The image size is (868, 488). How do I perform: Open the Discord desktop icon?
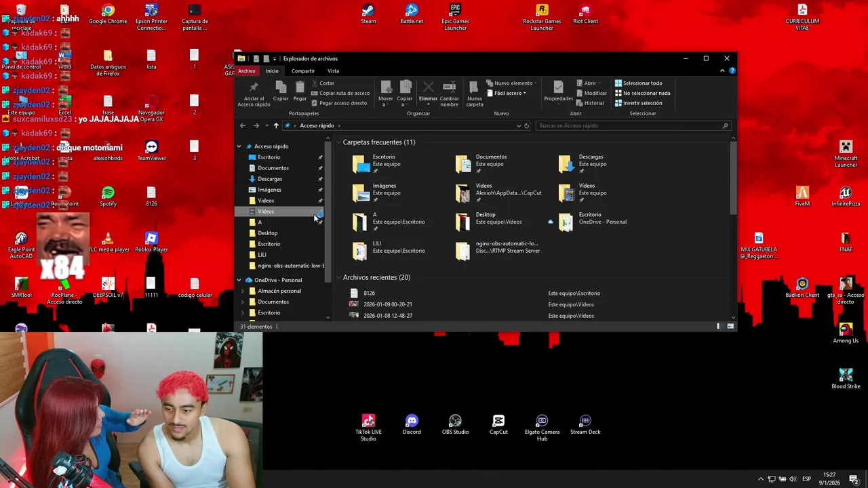click(412, 424)
